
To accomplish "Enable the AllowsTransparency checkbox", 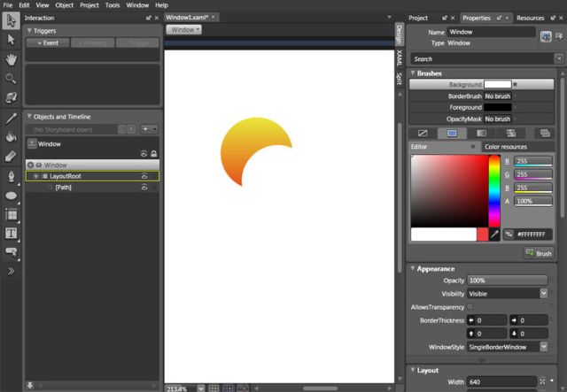I will pos(470,307).
